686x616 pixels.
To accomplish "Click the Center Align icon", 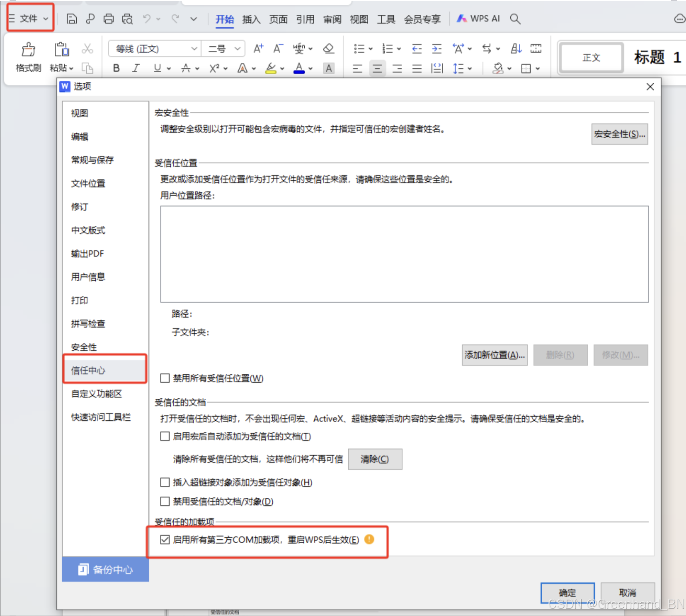I will point(377,69).
